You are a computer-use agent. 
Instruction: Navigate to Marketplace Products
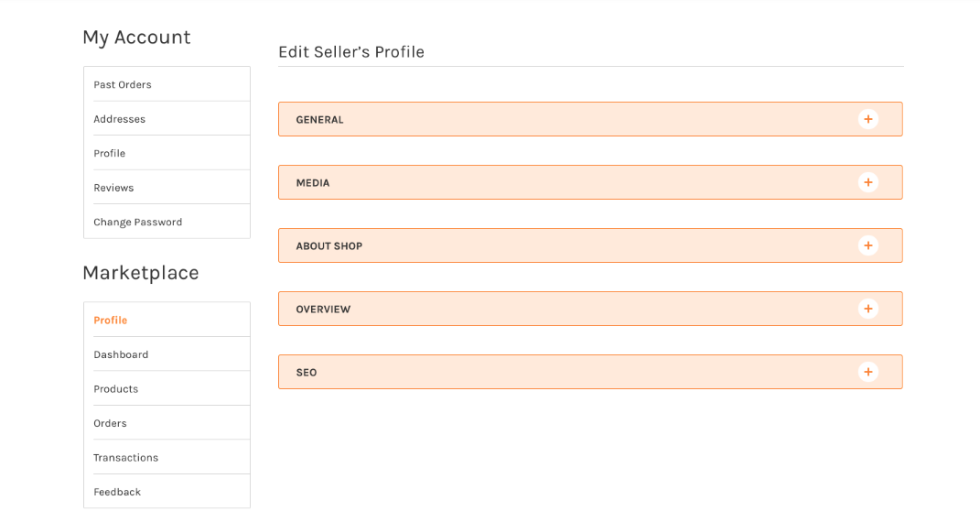[x=116, y=389]
